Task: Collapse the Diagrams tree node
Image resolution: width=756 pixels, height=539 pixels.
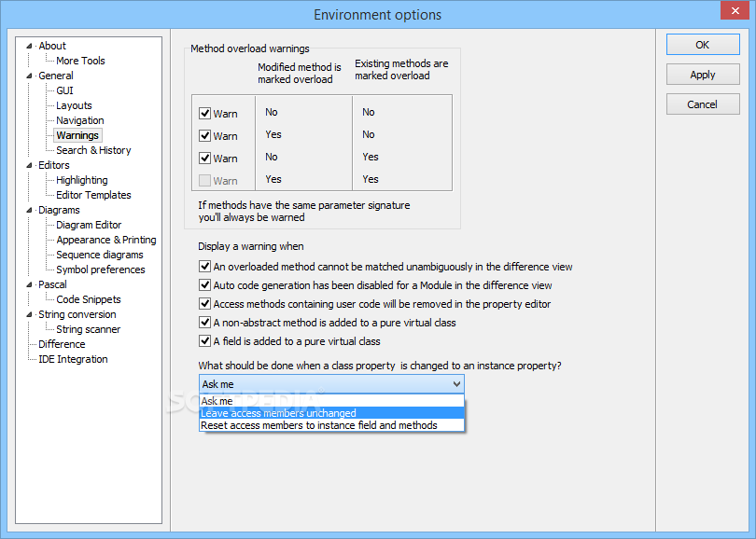Action: click(29, 211)
